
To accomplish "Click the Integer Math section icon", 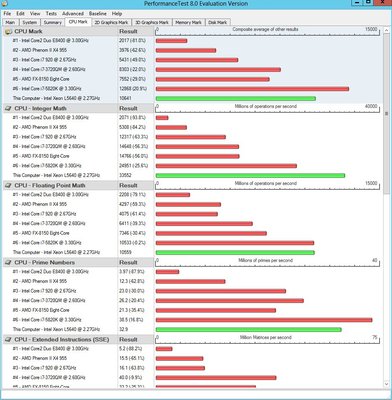I will (x=8, y=108).
